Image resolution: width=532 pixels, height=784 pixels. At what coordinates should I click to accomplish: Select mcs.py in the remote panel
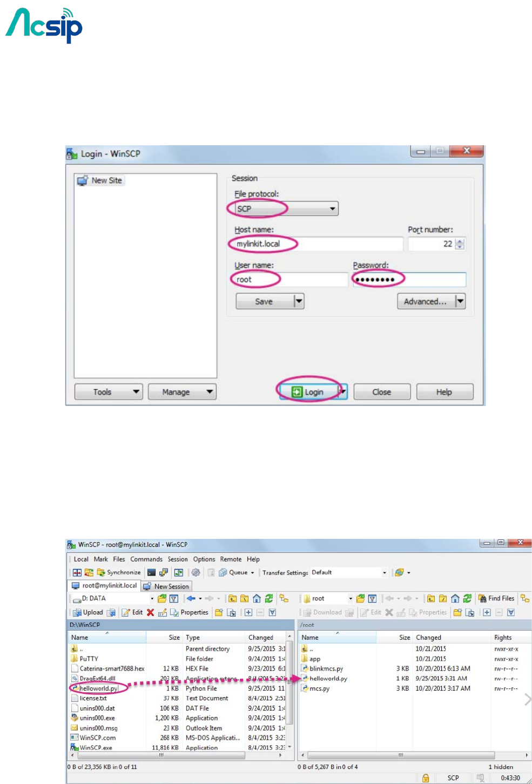click(319, 688)
